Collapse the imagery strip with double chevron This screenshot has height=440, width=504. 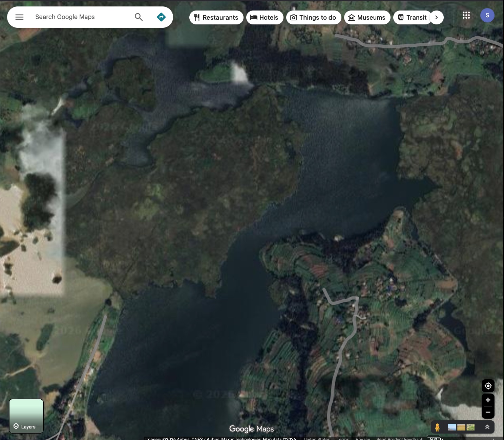click(x=487, y=427)
